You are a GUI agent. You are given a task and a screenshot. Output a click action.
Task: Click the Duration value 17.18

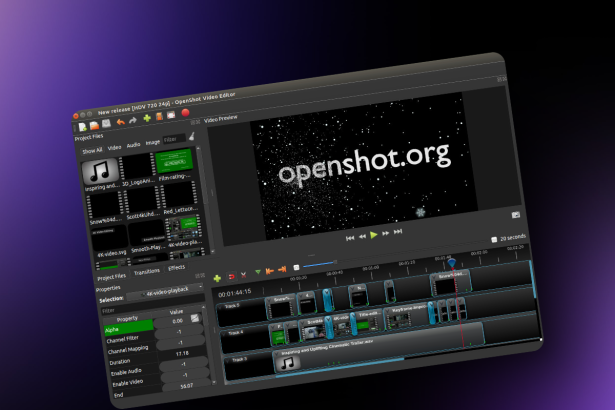[182, 354]
